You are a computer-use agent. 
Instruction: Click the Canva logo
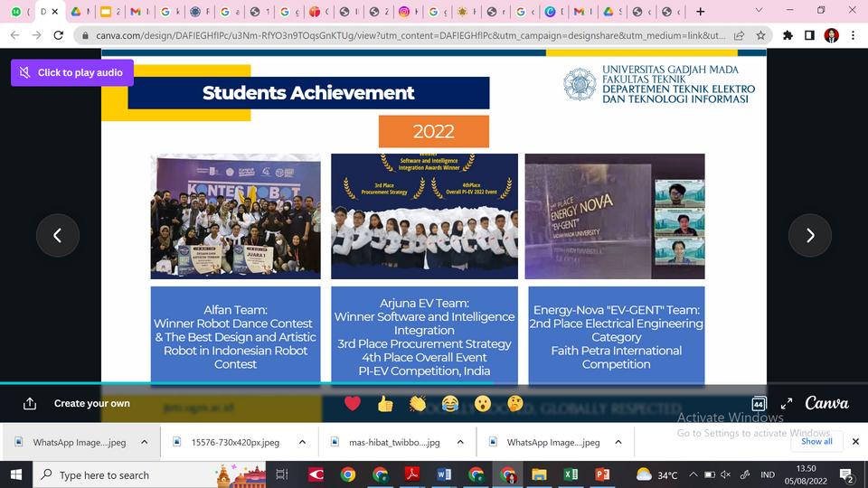pos(827,403)
